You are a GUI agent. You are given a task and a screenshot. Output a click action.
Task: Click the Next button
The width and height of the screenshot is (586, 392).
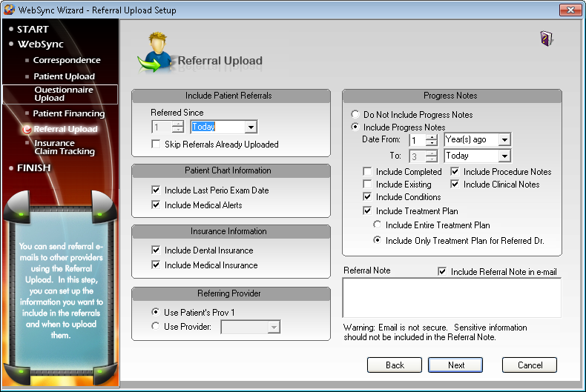click(x=456, y=365)
